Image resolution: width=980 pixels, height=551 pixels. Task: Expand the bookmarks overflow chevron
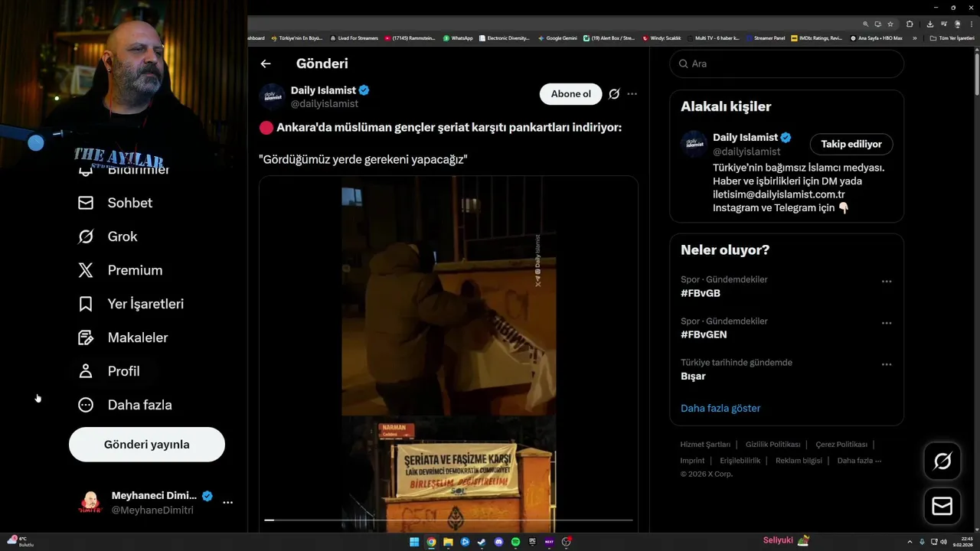[x=914, y=38]
